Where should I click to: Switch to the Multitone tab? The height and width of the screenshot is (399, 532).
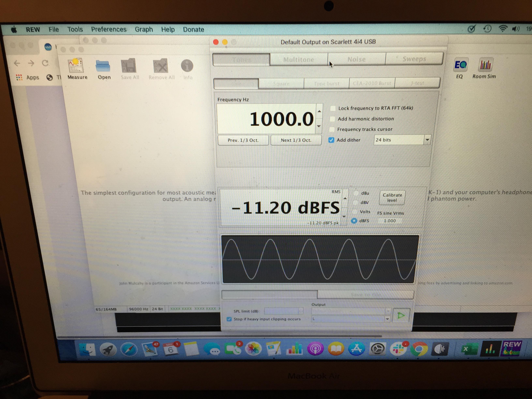(299, 59)
